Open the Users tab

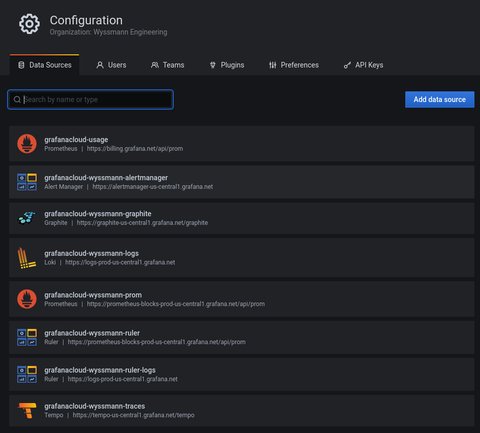click(111, 65)
